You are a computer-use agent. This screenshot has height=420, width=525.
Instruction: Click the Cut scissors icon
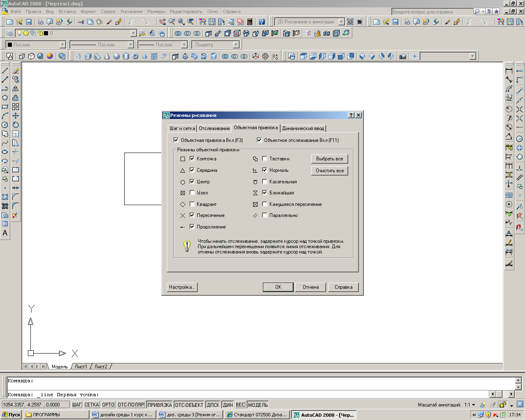pyautogui.click(x=81, y=22)
